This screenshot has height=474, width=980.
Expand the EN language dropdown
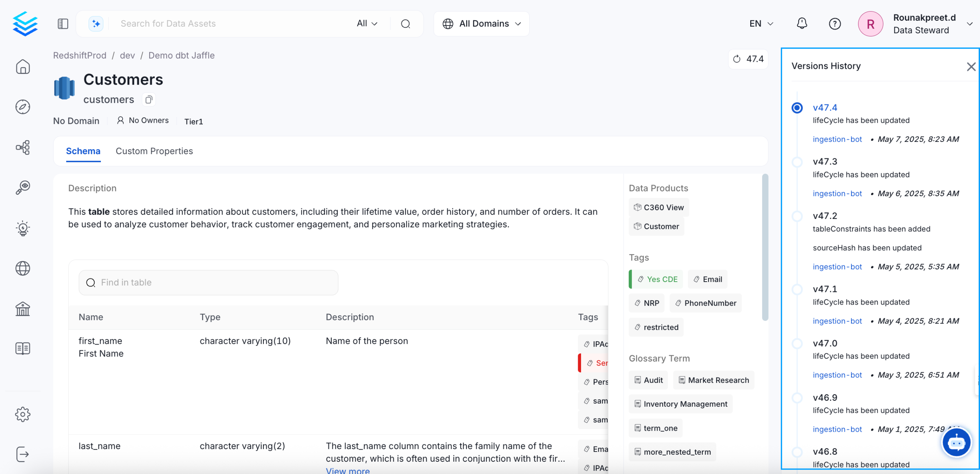[761, 23]
